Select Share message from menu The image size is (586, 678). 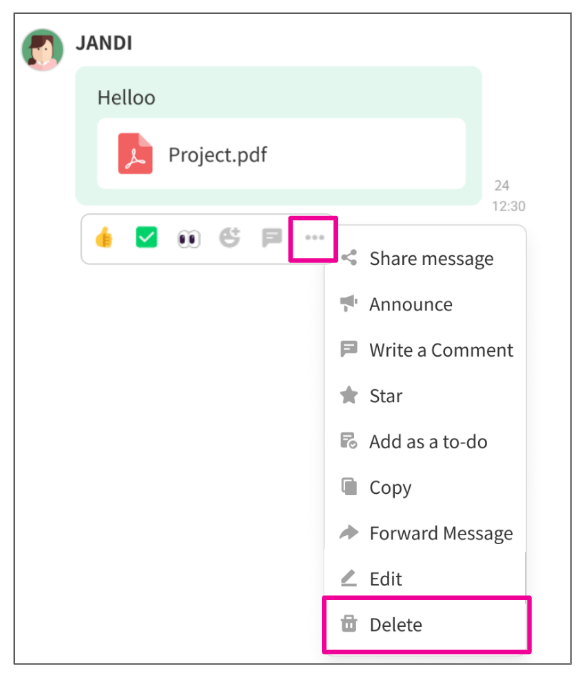click(426, 259)
